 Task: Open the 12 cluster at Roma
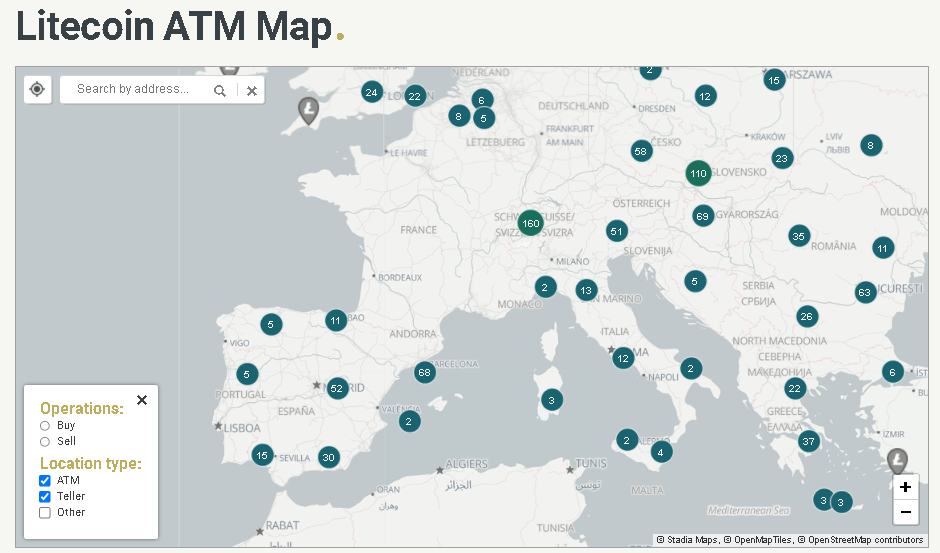[x=623, y=358]
